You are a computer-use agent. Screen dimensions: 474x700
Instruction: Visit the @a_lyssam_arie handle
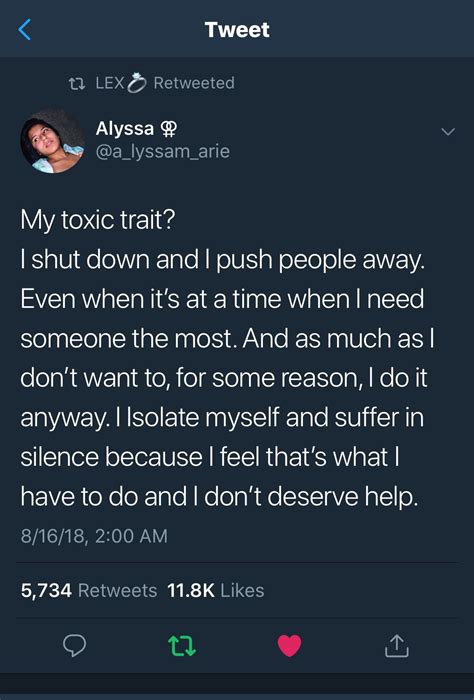(x=162, y=152)
